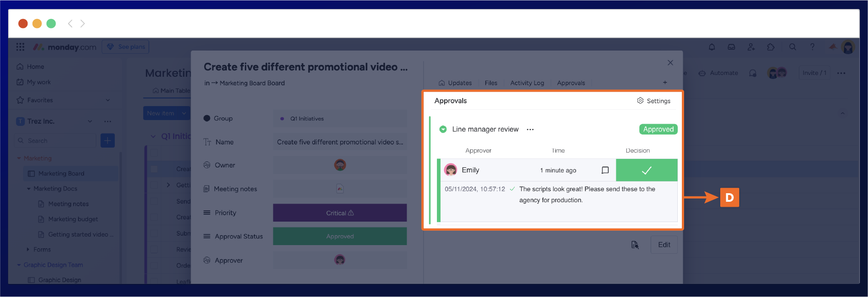Switch to the Activity Log tab
Image resolution: width=868 pixels, height=297 pixels.
tap(527, 83)
